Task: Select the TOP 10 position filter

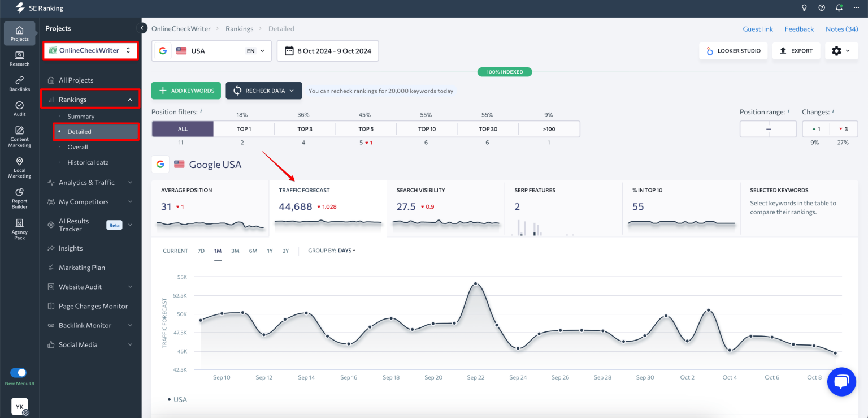Action: [x=427, y=128]
